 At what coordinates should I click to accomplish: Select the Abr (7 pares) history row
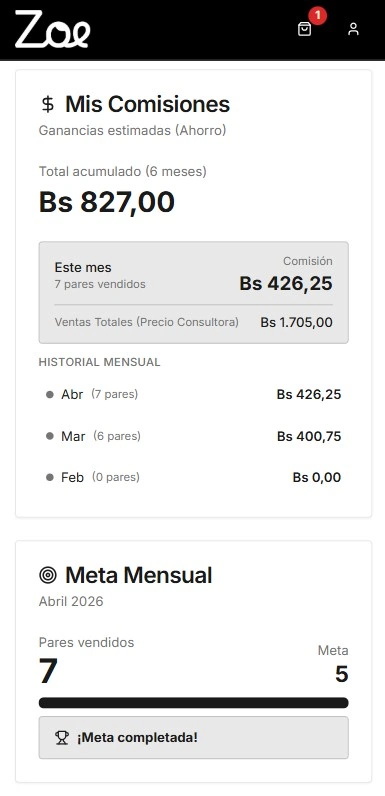[194, 394]
